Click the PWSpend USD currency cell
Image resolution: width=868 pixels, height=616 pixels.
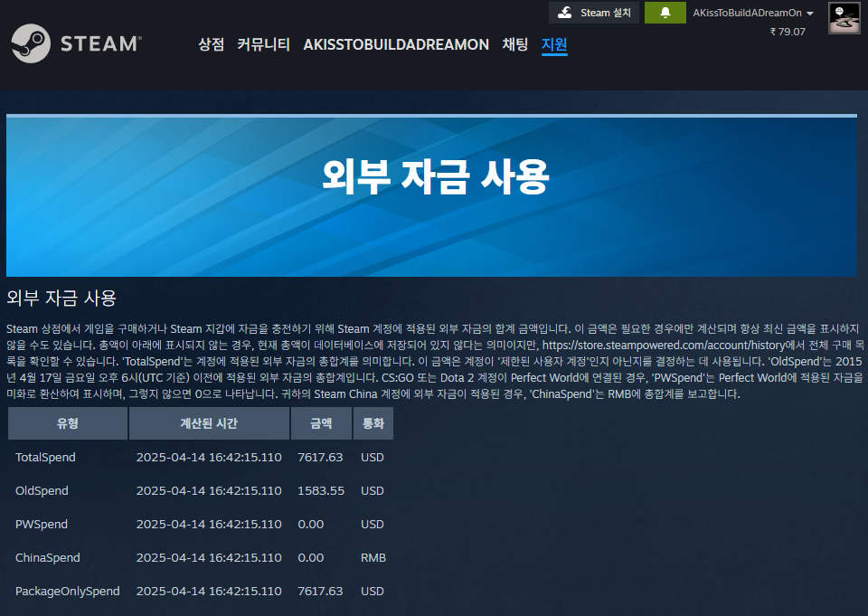372,524
